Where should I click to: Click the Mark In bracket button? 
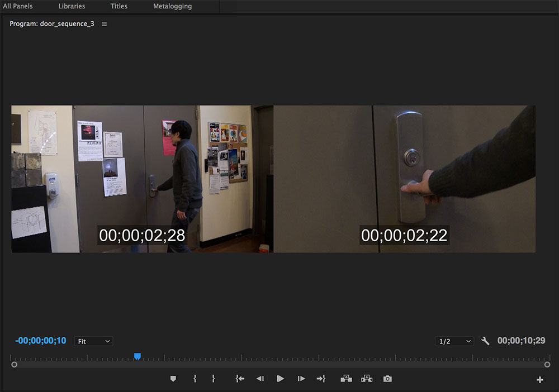(195, 379)
